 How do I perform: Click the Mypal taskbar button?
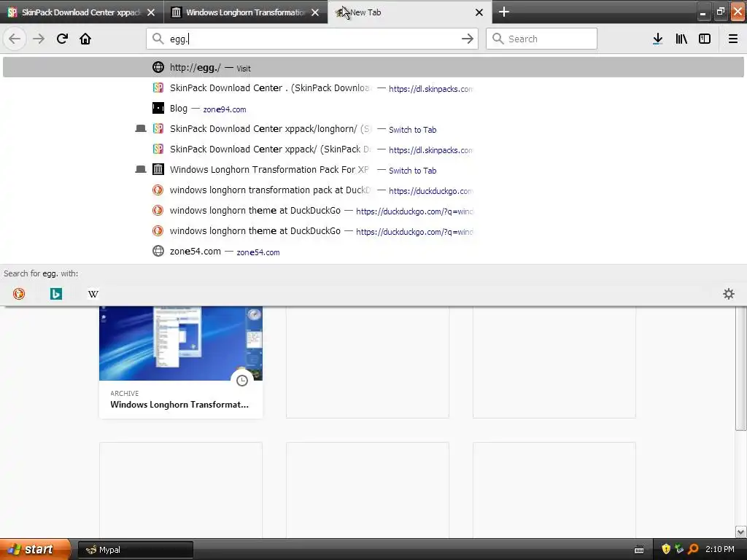pyautogui.click(x=135, y=550)
